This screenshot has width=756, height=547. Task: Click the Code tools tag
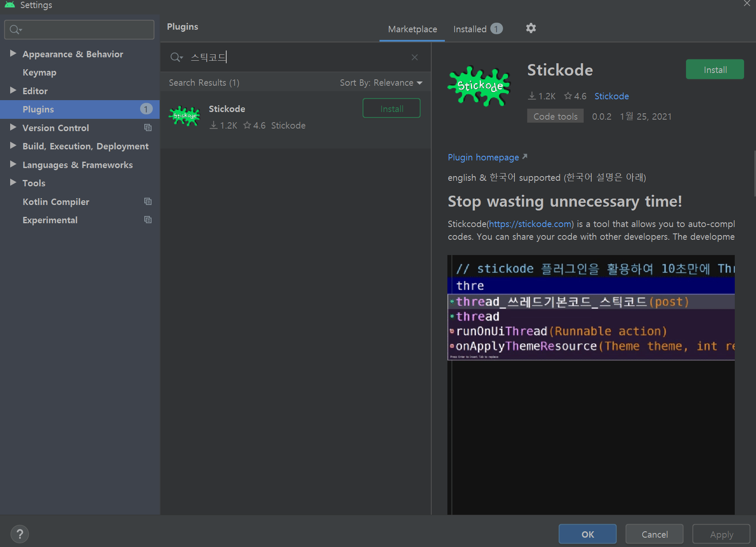point(555,116)
